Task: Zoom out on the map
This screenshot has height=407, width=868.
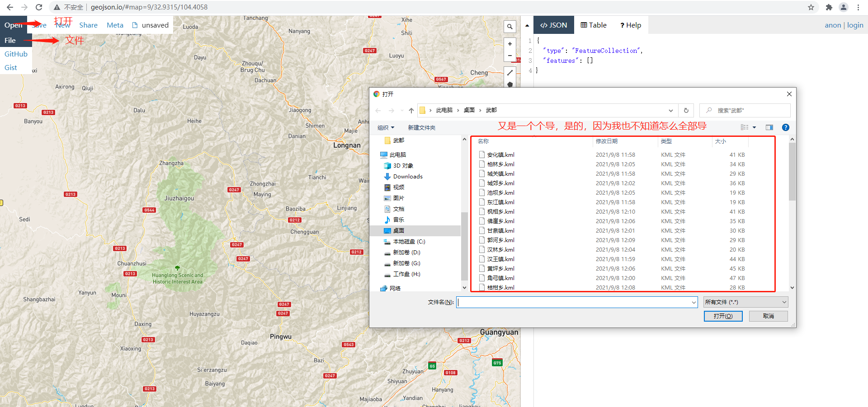Action: tap(510, 56)
